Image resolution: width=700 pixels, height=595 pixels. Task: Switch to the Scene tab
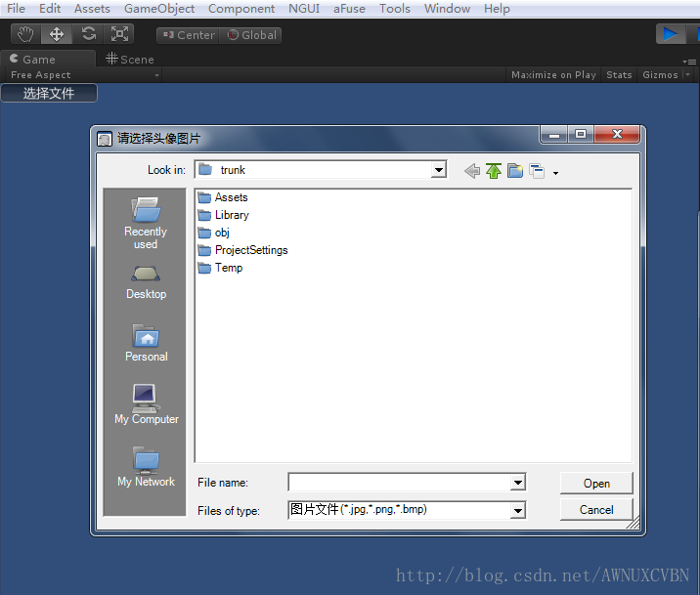coord(130,59)
